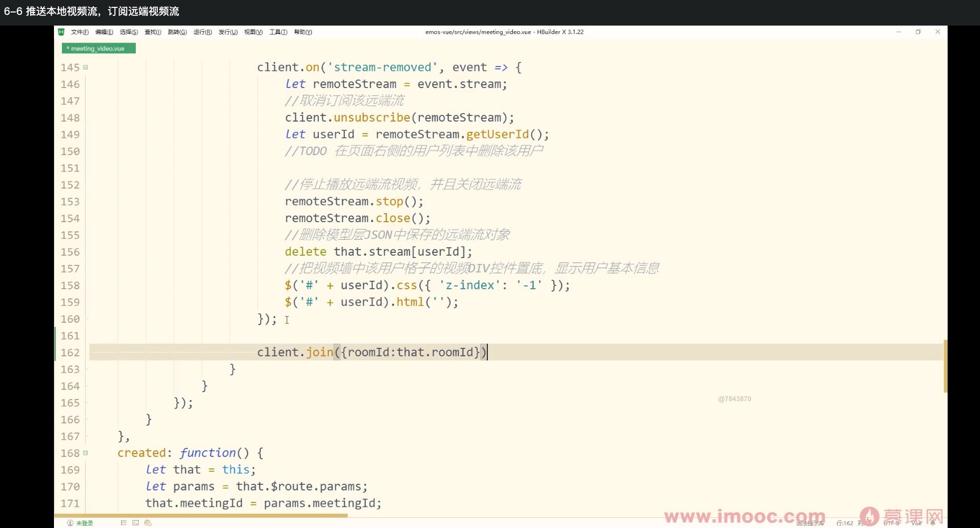Click the 'function' keyword on line 168

click(x=208, y=453)
